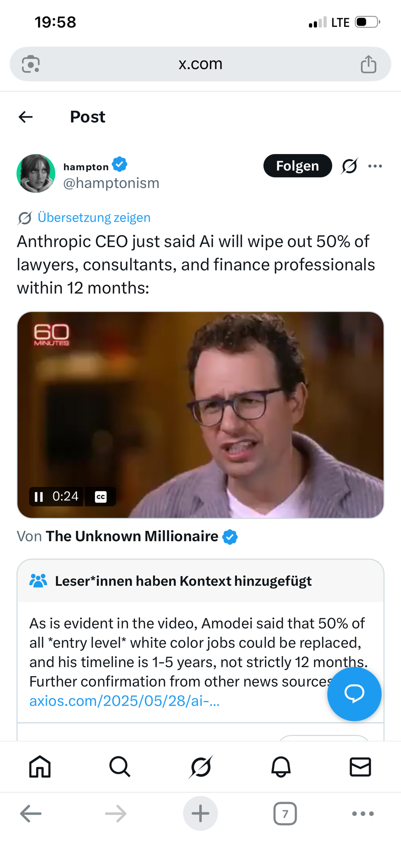Open Grok in the bottom navigation bar

pos(200,766)
